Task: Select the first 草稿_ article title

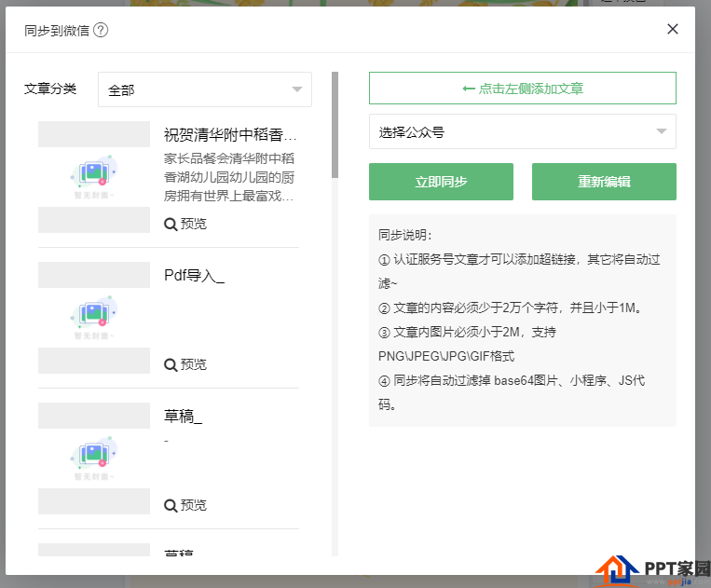Action: click(183, 416)
